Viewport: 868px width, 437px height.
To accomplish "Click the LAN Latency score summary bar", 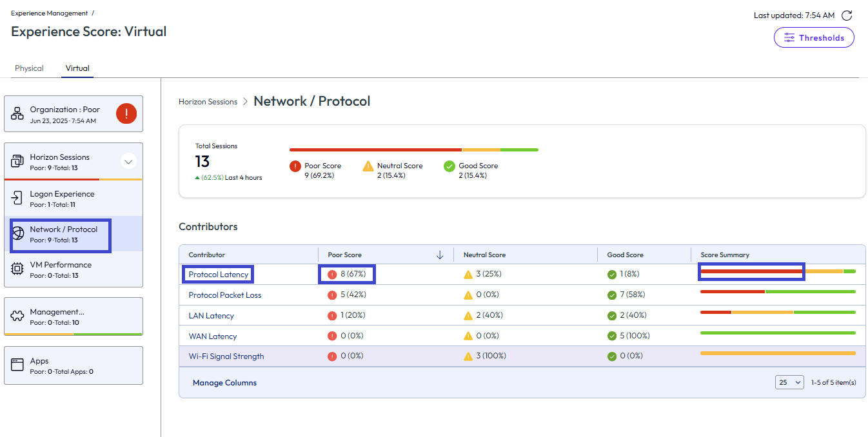I will pos(778,313).
